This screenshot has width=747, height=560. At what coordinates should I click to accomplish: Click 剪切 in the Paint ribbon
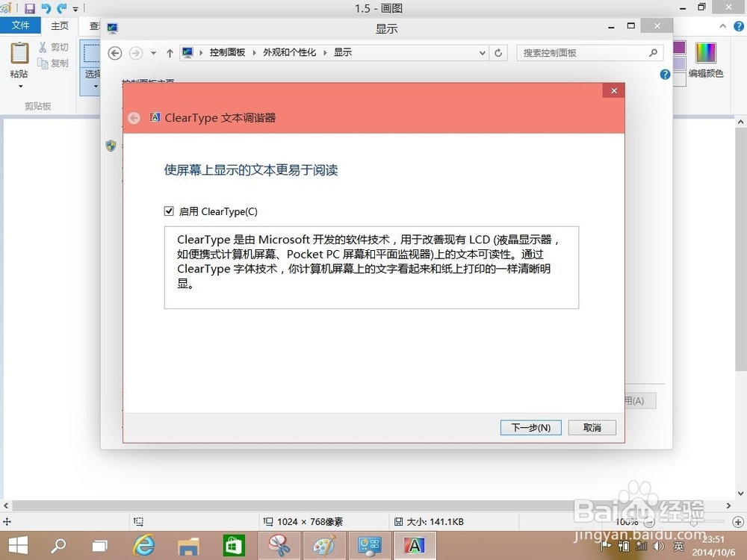coord(54,47)
